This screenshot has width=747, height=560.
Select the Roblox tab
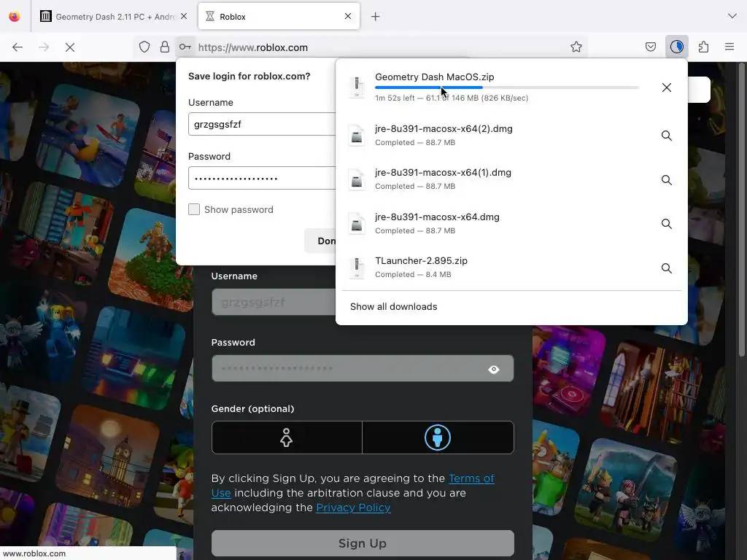[279, 17]
